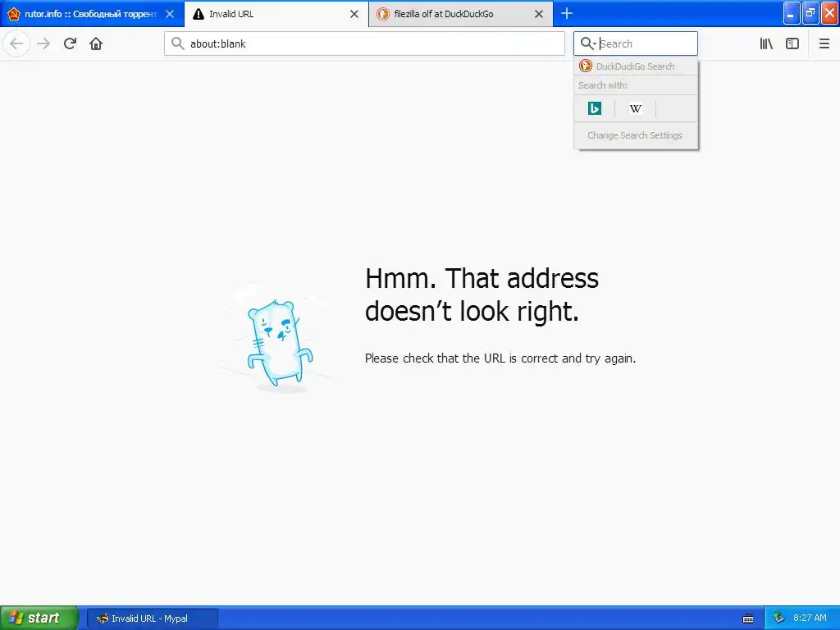The width and height of the screenshot is (840, 630).
Task: Click the system tray network icon
Action: tap(778, 619)
